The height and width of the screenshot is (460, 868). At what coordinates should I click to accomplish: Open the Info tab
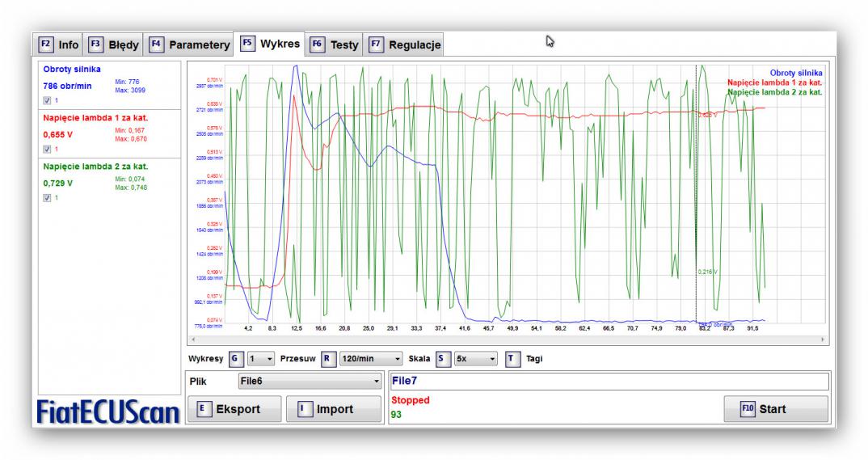[58, 44]
